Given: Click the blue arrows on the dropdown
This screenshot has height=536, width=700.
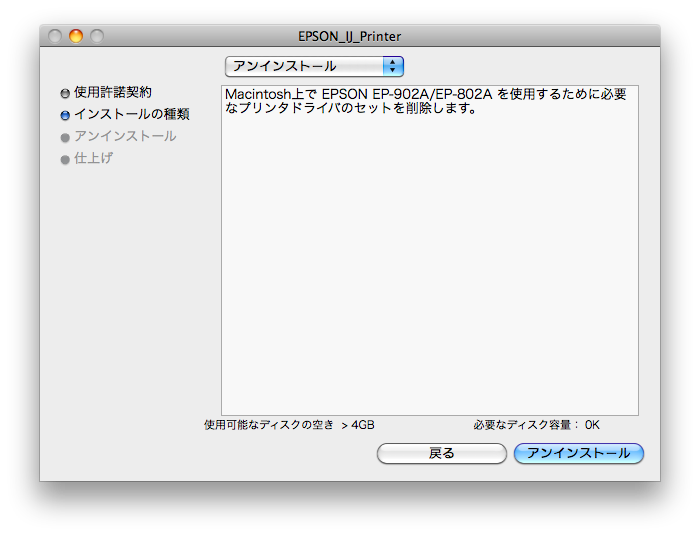Looking at the screenshot, I should (393, 66).
